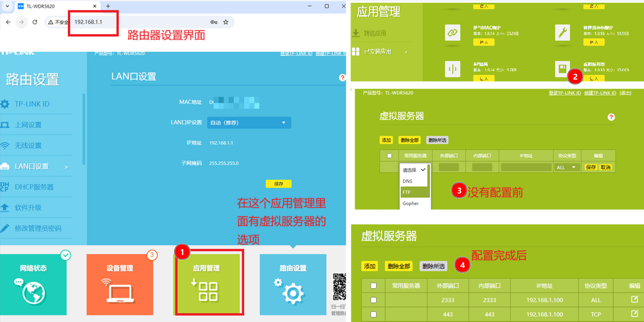Click the yellow 保存 button under 子网掩码

coord(278,184)
